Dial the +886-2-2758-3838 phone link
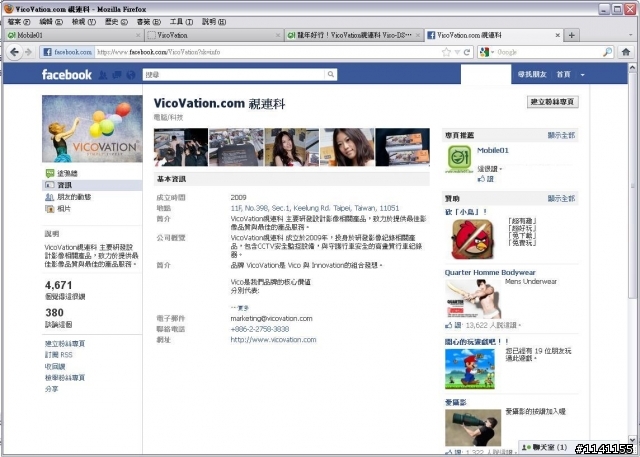Viewport: 640px width, 457px height. click(x=260, y=329)
